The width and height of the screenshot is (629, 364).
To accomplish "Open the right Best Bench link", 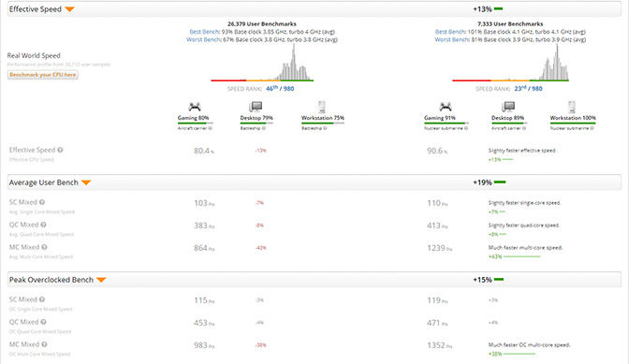I will 450,32.
